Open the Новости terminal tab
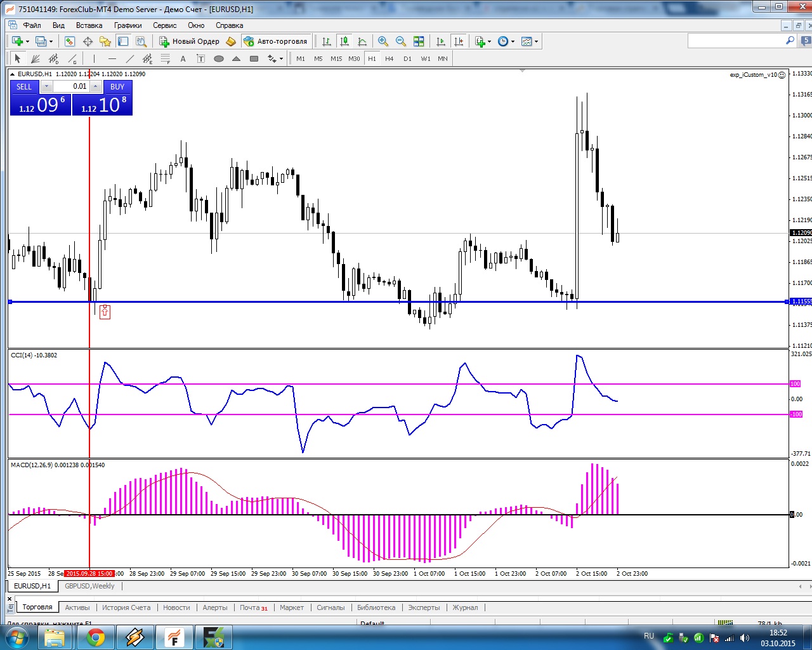Screen dimensions: 812x650 [x=176, y=607]
